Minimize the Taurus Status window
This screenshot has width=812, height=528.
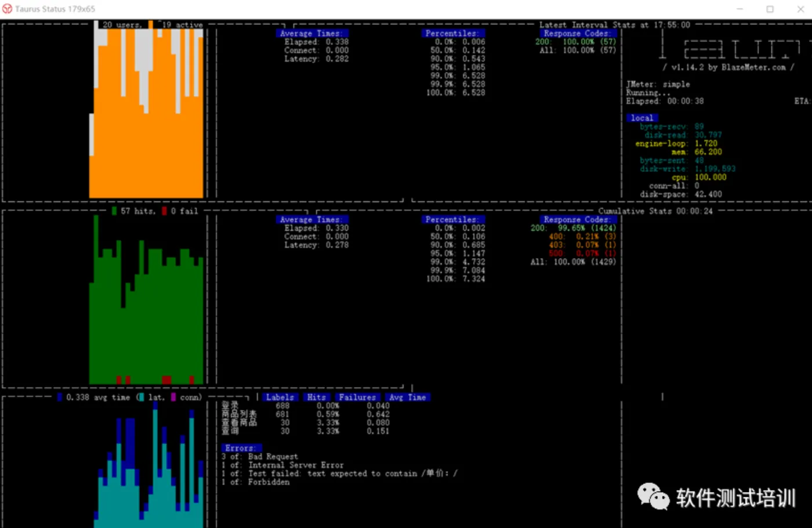739,9
